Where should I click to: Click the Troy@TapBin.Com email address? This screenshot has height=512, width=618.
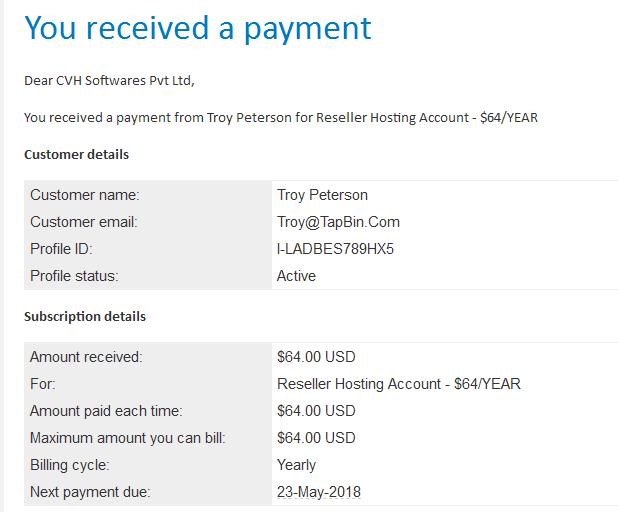(338, 222)
